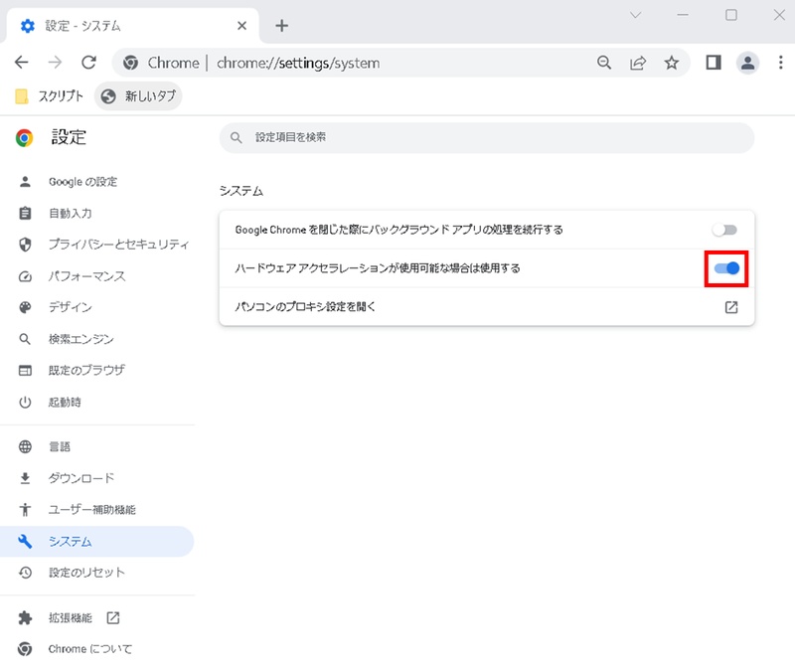Open デザイン settings via the palette icon
This screenshot has height=672, width=795.
point(24,308)
